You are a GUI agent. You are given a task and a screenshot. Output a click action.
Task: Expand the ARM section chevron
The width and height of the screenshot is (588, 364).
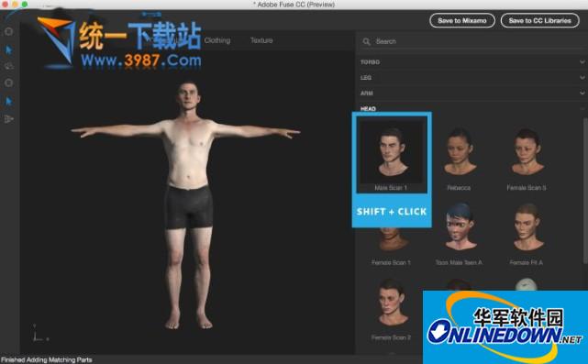pos(582,93)
